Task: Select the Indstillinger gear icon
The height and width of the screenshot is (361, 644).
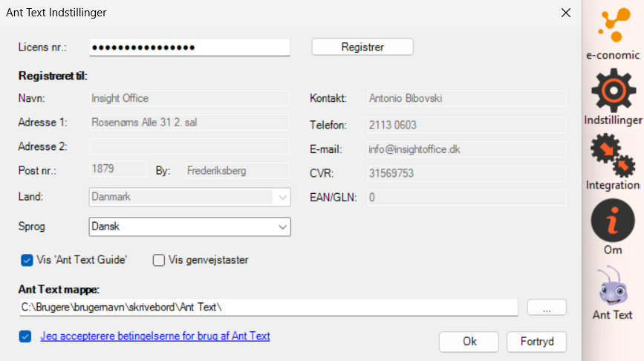Action: [613, 89]
